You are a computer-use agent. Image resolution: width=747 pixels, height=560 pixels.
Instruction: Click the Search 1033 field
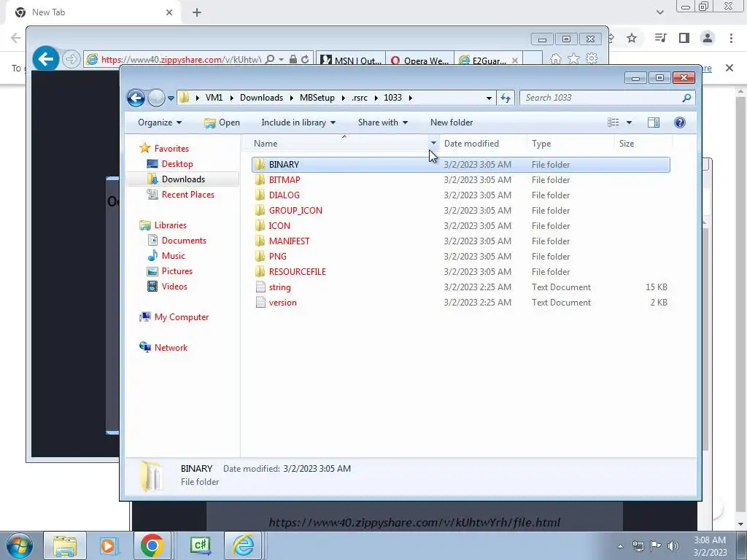607,98
